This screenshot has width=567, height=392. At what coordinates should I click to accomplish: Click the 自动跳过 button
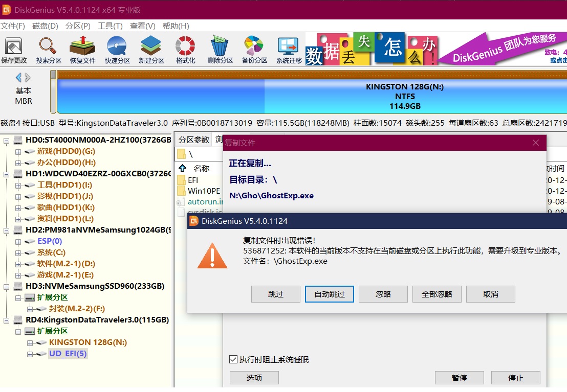point(330,294)
